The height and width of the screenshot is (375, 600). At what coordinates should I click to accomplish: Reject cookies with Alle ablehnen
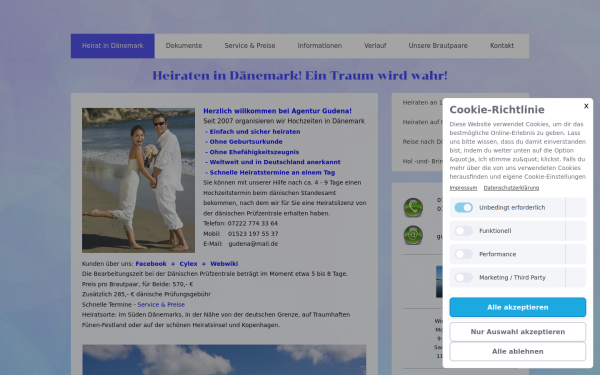pyautogui.click(x=517, y=351)
